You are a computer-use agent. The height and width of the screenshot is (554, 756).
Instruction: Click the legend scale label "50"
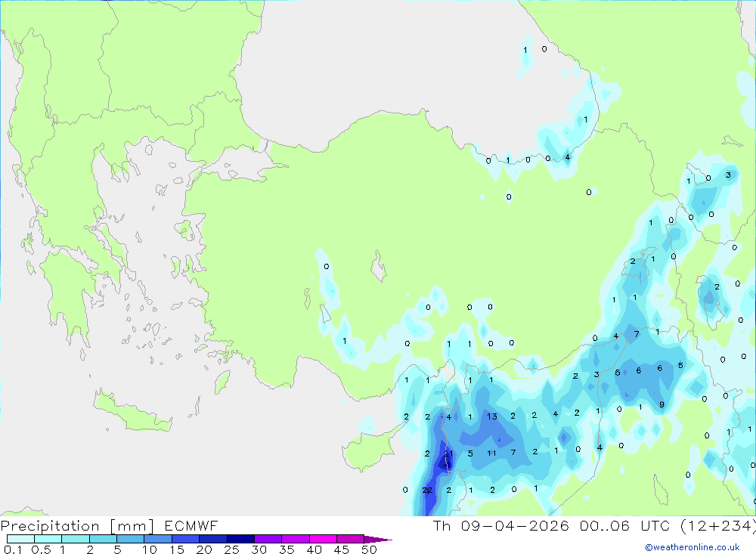tap(370, 549)
